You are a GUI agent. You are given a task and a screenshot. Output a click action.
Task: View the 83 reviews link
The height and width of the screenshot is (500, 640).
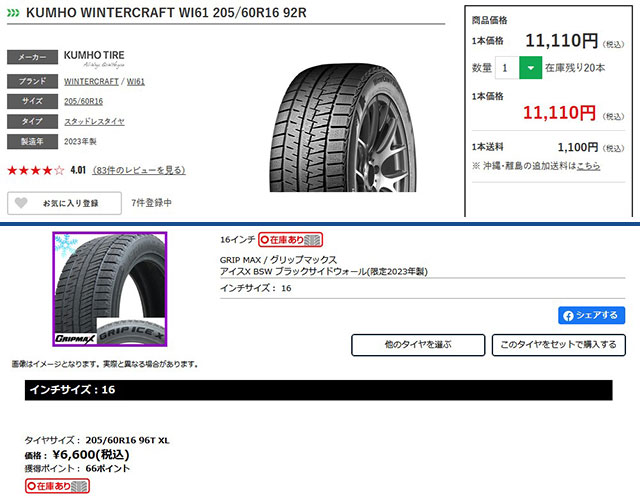click(139, 170)
